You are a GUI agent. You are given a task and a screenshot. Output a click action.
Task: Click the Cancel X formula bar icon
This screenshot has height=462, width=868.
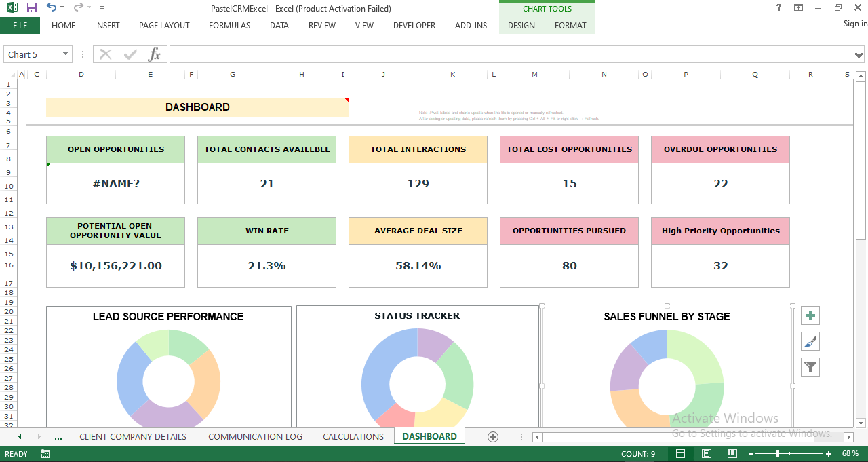point(105,54)
